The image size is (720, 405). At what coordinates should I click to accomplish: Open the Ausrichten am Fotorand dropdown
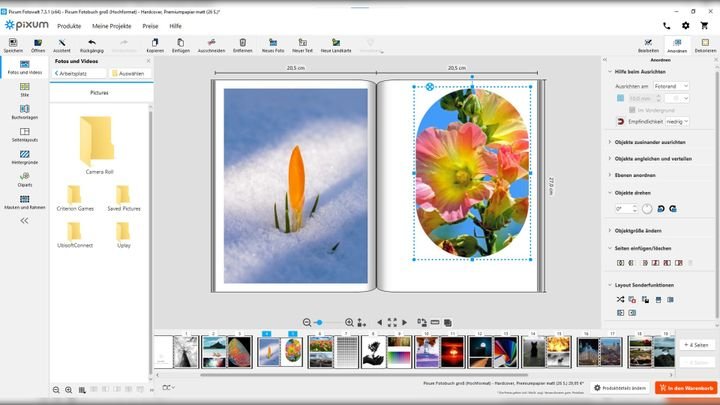point(670,87)
